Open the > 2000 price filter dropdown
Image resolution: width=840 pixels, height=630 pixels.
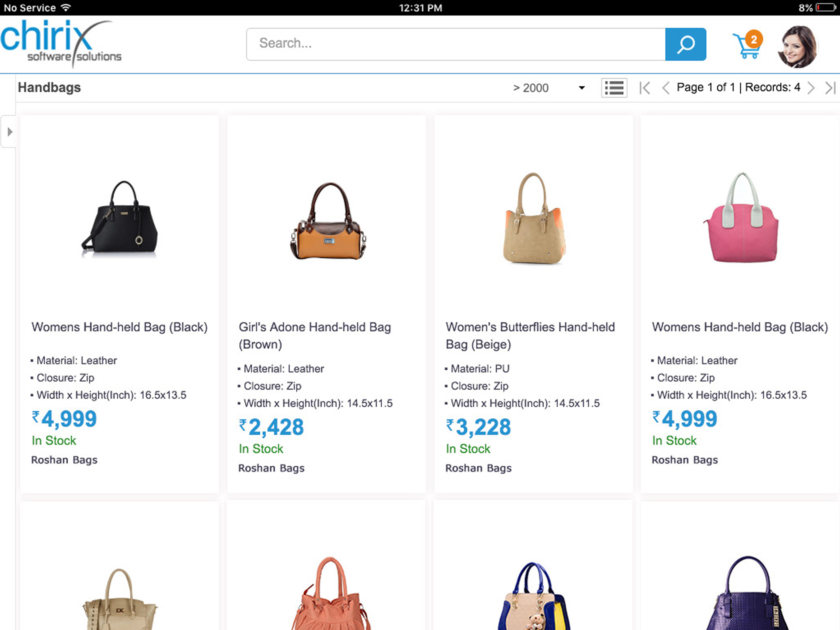click(548, 88)
